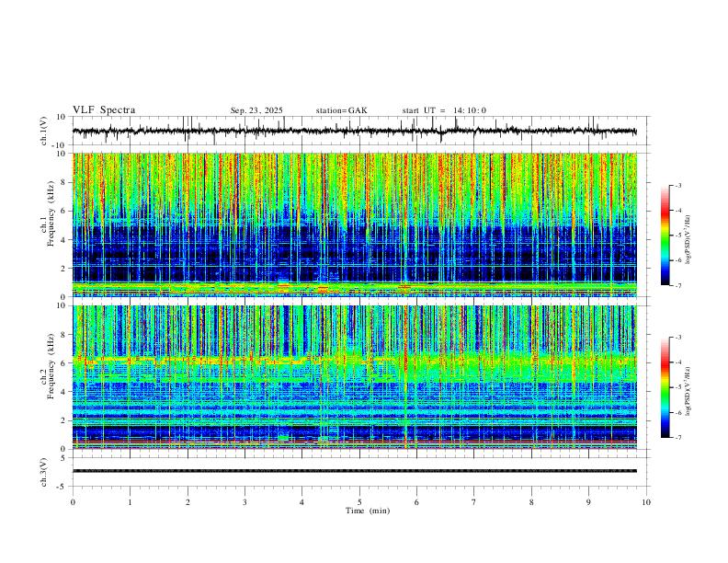Click the "8" minute tick on time axis
The image size is (728, 563).
531,502
